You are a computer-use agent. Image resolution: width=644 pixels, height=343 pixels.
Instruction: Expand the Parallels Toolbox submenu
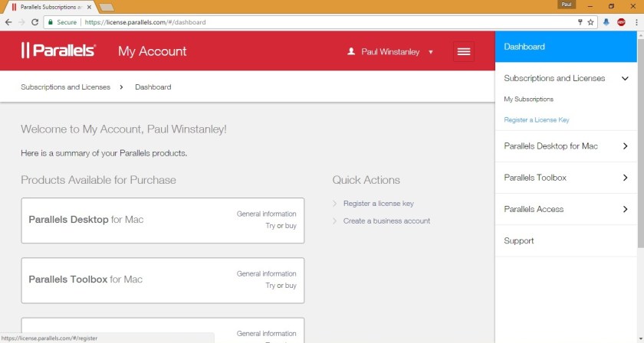click(x=625, y=178)
